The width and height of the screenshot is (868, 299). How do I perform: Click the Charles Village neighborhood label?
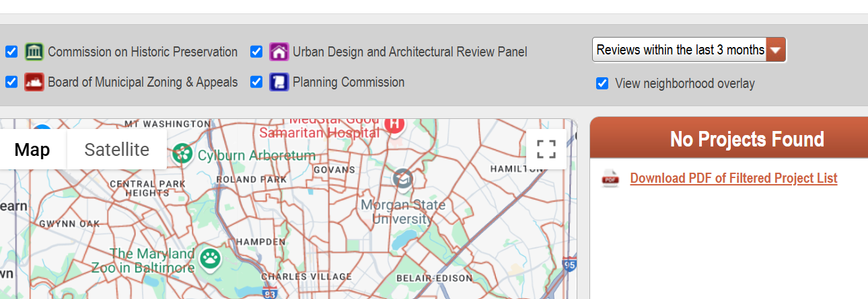pos(306,276)
